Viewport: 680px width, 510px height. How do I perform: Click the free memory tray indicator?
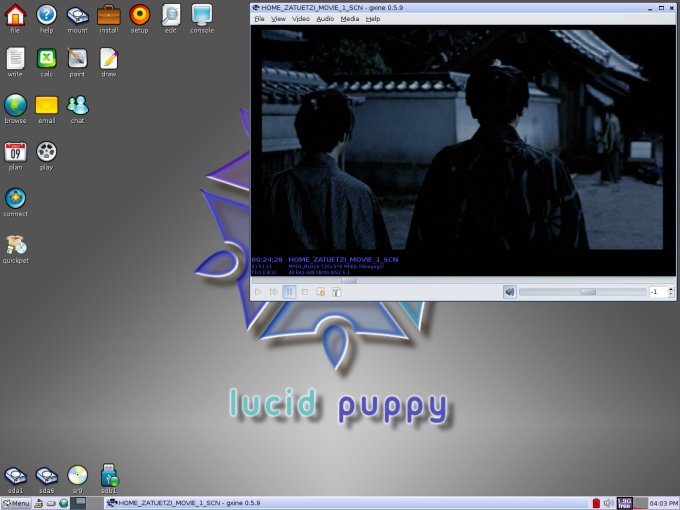(624, 503)
